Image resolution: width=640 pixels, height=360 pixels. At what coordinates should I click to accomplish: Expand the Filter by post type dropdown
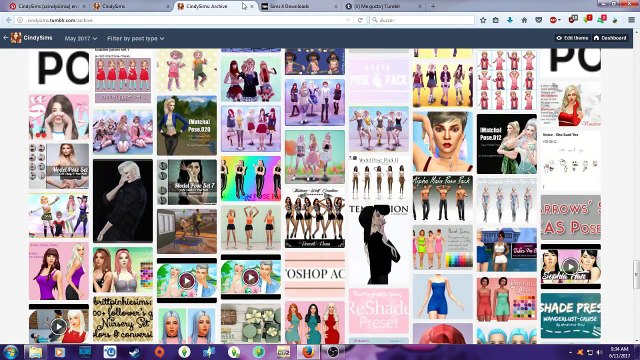[x=136, y=38]
